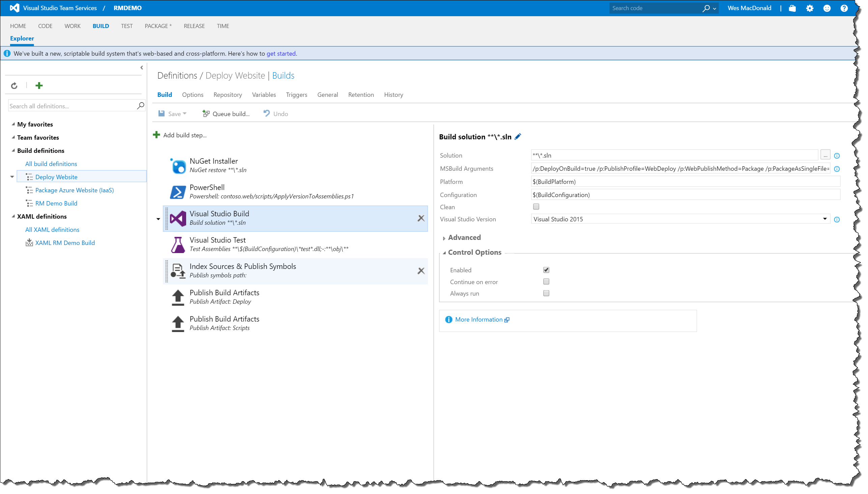Select the PowerShell build step icon
Image resolution: width=868 pixels, height=494 pixels.
pyautogui.click(x=178, y=192)
